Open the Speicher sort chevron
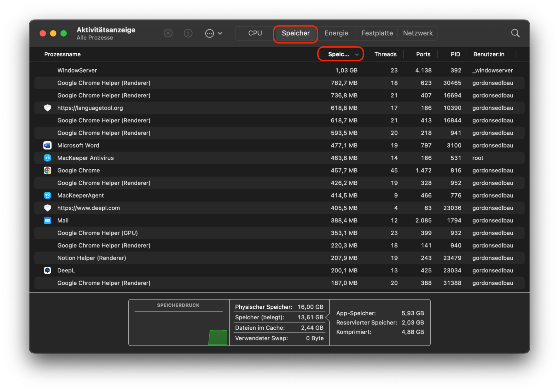 pyautogui.click(x=357, y=55)
